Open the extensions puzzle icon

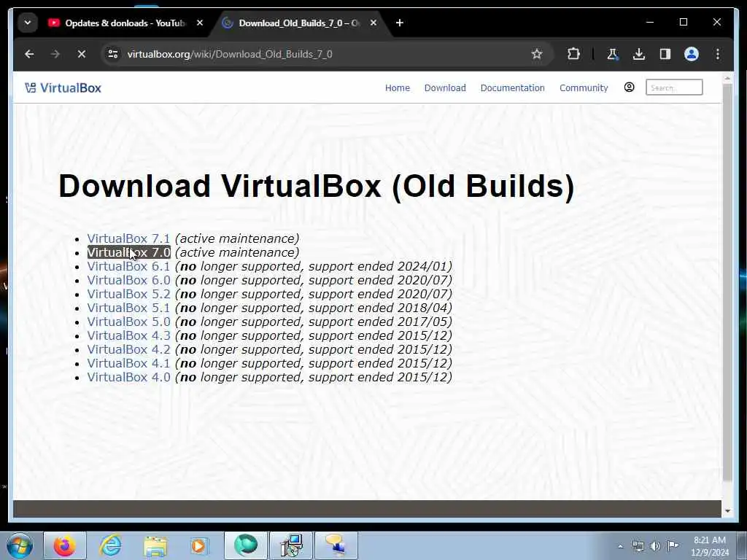point(573,54)
